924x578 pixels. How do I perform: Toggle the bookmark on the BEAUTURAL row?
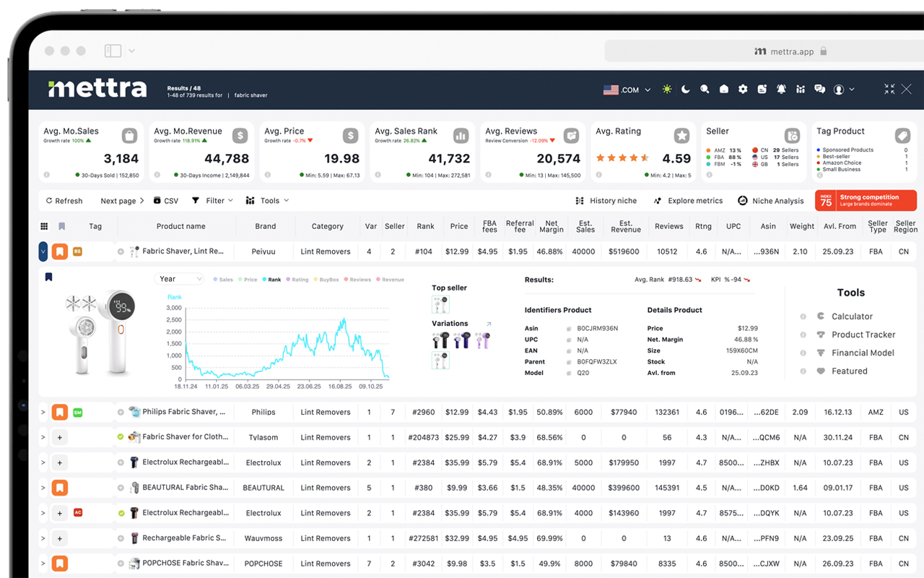[60, 488]
